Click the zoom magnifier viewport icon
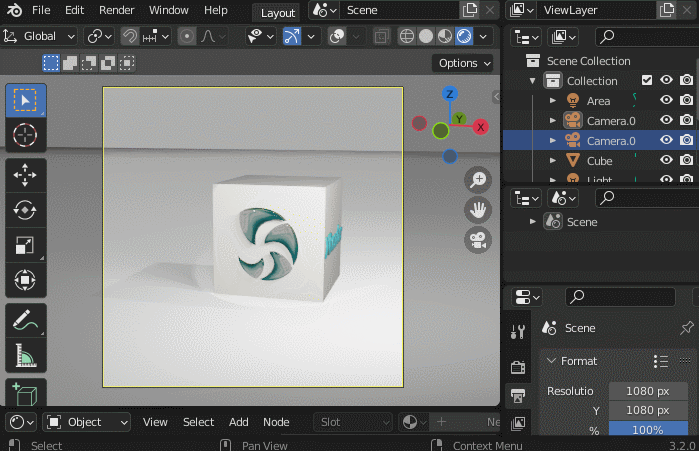Screen dimensions: 699x451 point(478,180)
